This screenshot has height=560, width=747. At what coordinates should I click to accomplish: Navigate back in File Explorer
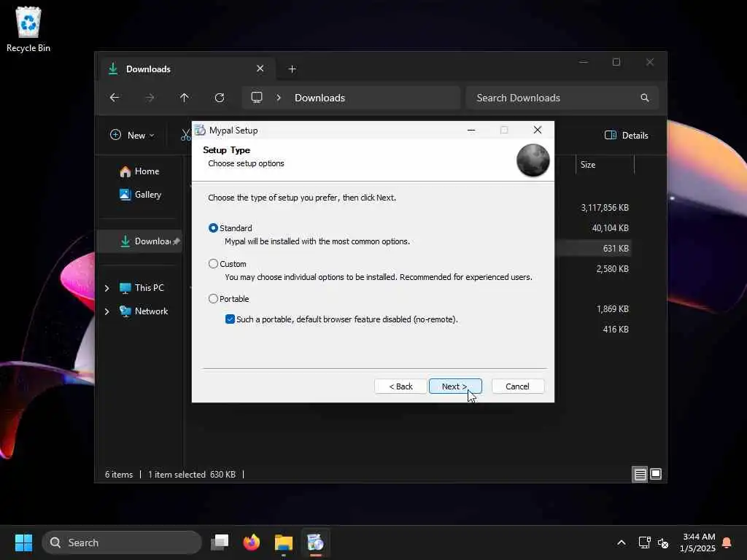pyautogui.click(x=115, y=98)
